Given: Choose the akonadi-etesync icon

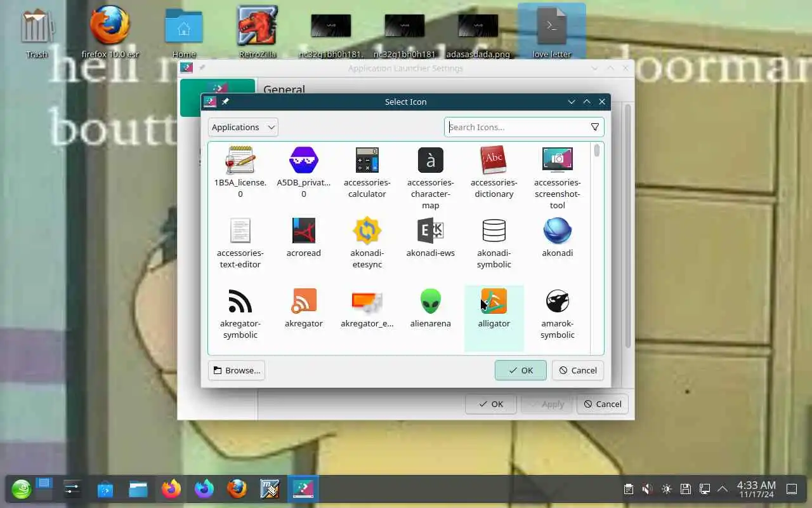Looking at the screenshot, I should click(x=367, y=242).
